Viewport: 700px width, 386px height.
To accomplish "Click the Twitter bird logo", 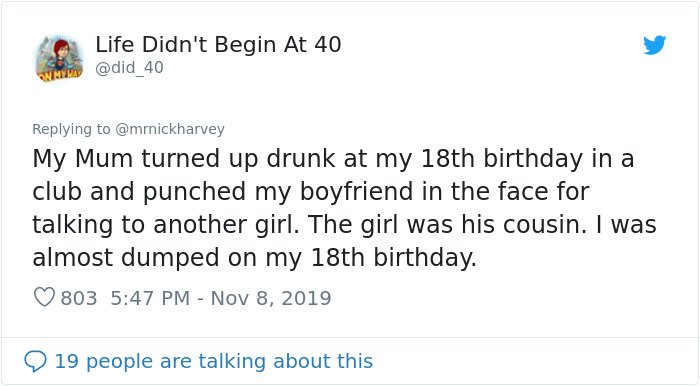I will point(654,45).
